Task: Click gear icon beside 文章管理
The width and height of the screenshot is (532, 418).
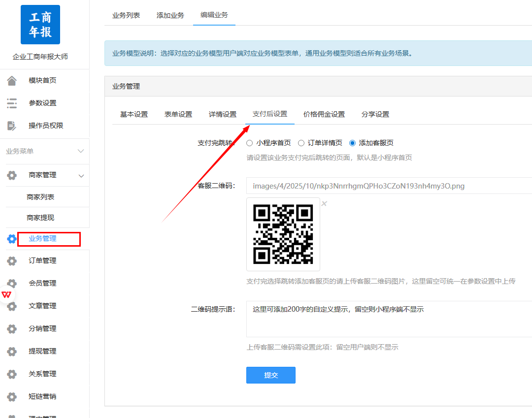Action: [12, 306]
